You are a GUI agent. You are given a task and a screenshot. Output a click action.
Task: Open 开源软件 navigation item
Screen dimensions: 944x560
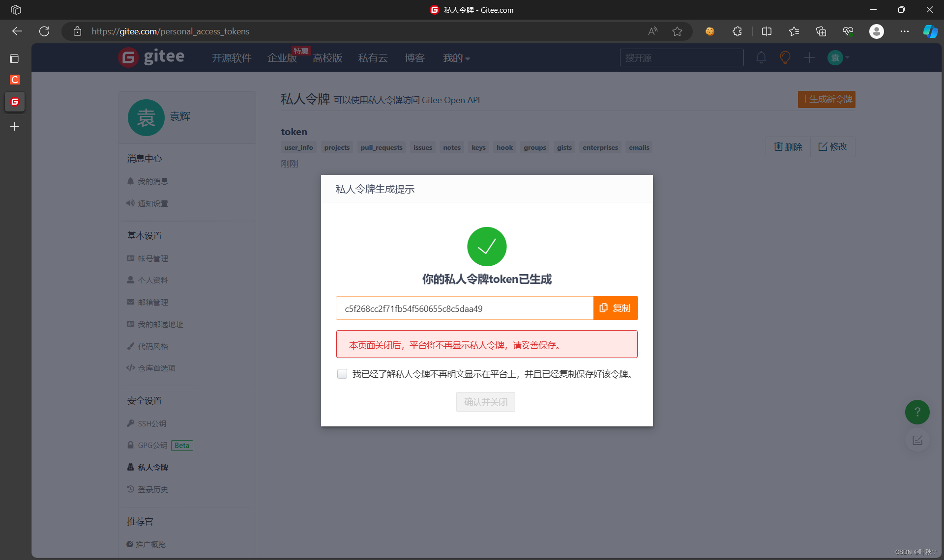[x=232, y=58]
